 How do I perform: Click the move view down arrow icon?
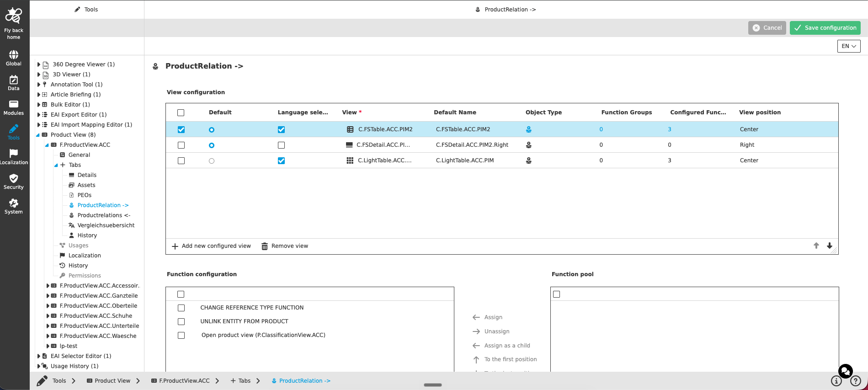tap(830, 246)
